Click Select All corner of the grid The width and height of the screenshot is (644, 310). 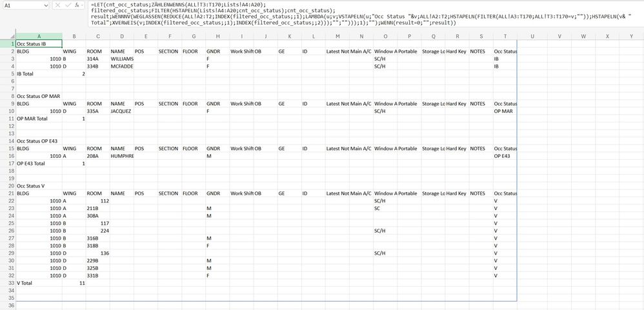pyautogui.click(x=8, y=36)
